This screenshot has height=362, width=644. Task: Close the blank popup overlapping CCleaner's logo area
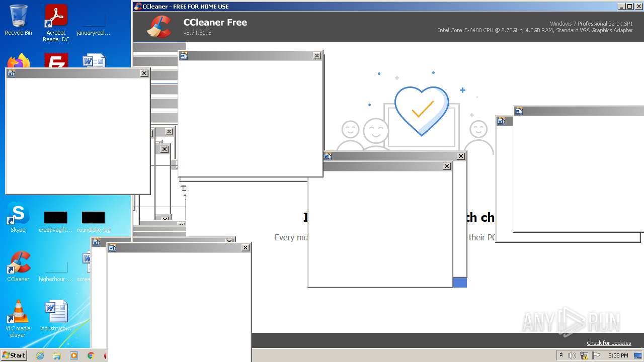(317, 56)
